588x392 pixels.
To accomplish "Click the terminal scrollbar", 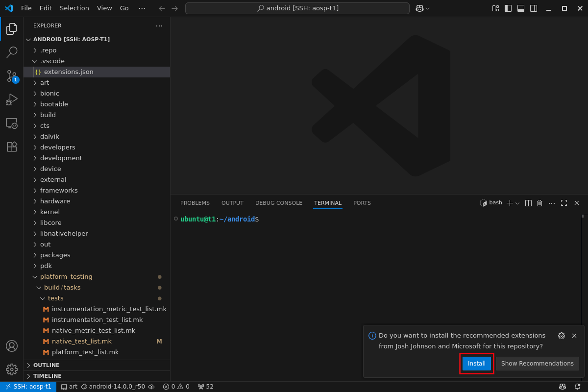I will coord(583,216).
